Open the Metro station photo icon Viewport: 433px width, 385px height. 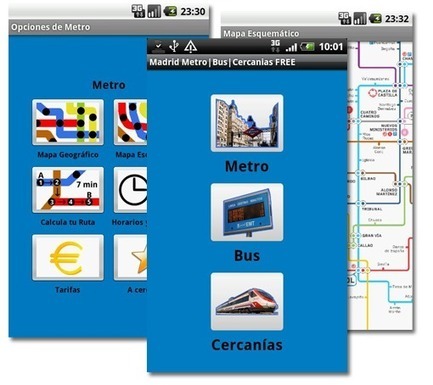247,123
